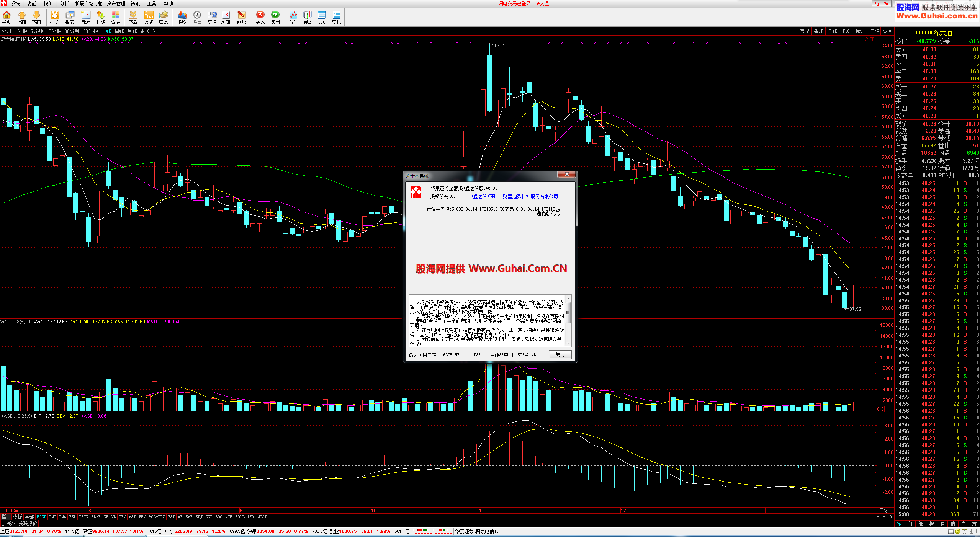980x537 pixels.
Task: Switch chart period to 周线
Action: tap(119, 31)
